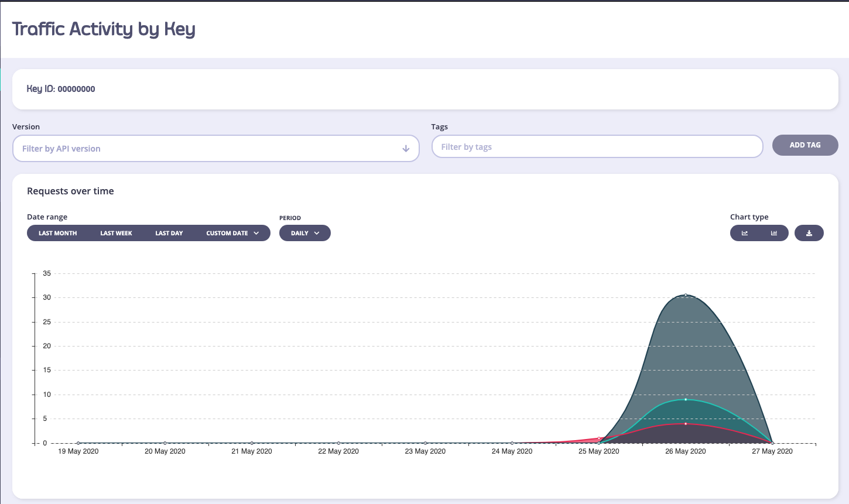This screenshot has width=849, height=504.
Task: Click the teal series marker above 26 May
Action: pos(686,399)
